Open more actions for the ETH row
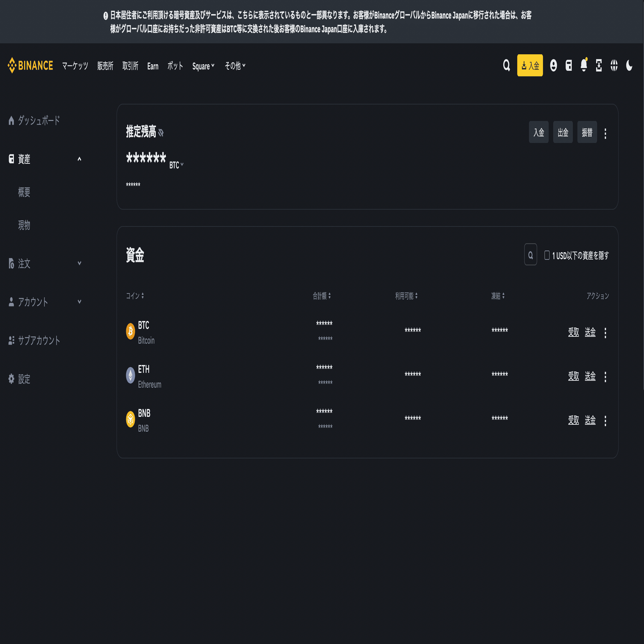Image resolution: width=644 pixels, height=644 pixels. pos(606,377)
